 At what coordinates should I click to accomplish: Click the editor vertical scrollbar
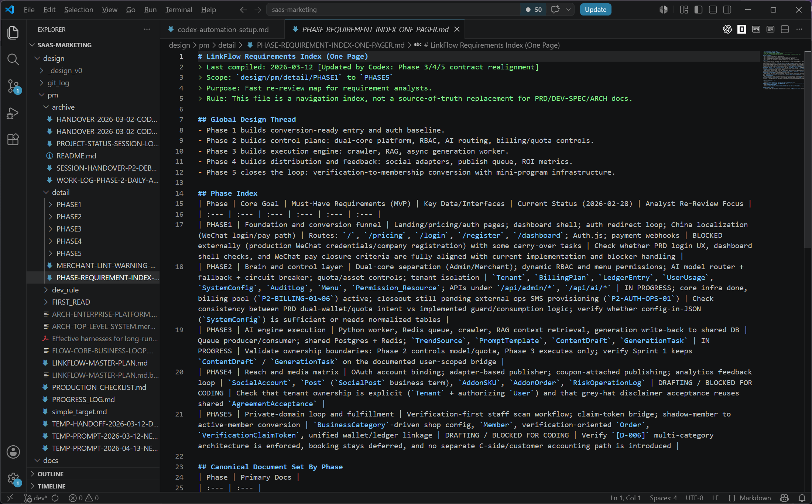click(x=808, y=150)
